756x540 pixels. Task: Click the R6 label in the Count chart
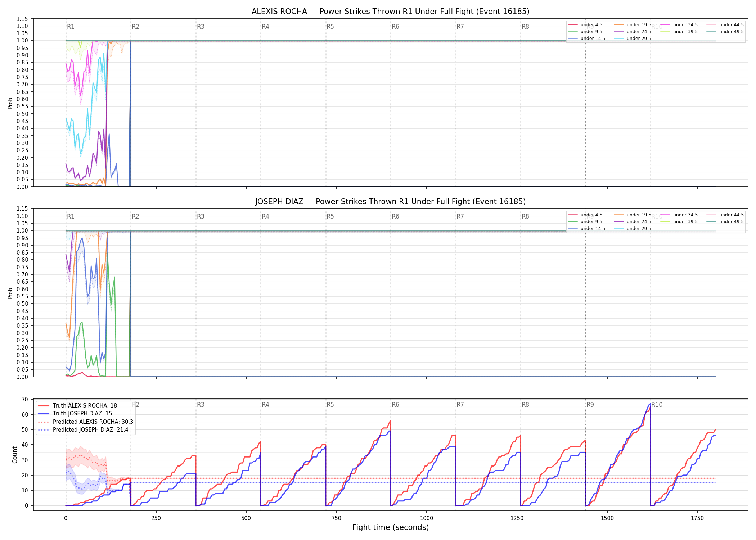pos(395,405)
